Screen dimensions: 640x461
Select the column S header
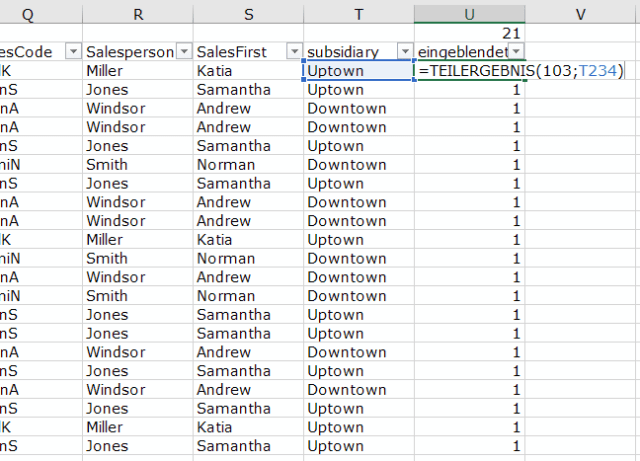(248, 11)
